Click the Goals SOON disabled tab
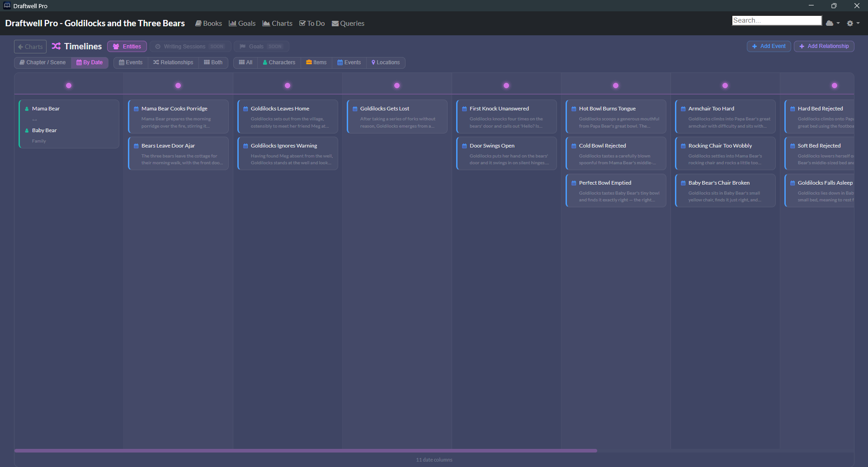Screen dimensions: 868x467 tap(261, 47)
